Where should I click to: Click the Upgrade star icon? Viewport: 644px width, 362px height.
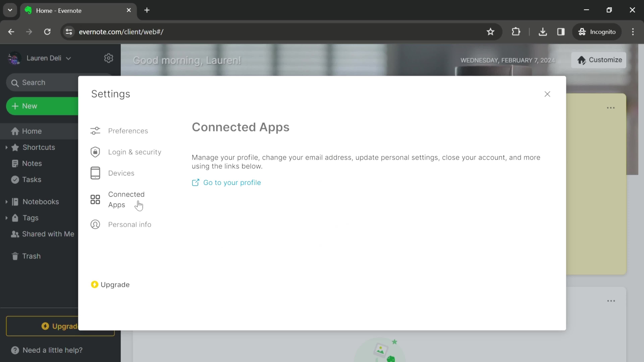click(94, 284)
